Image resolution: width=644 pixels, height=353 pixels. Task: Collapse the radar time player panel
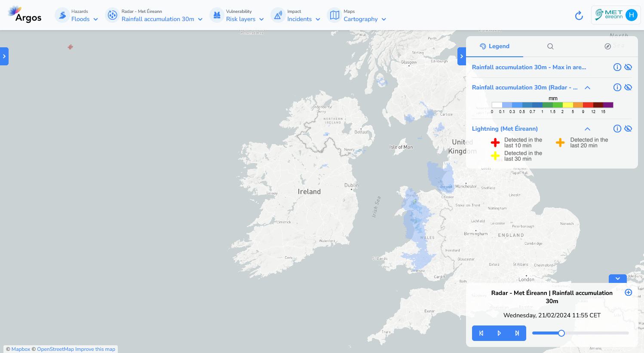pos(618,279)
